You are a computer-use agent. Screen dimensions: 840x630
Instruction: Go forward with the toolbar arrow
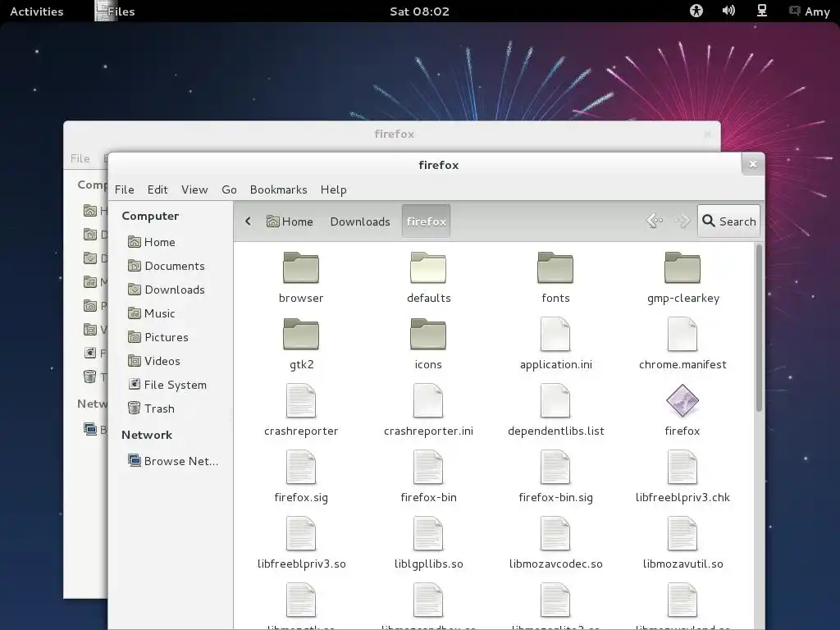pos(682,221)
